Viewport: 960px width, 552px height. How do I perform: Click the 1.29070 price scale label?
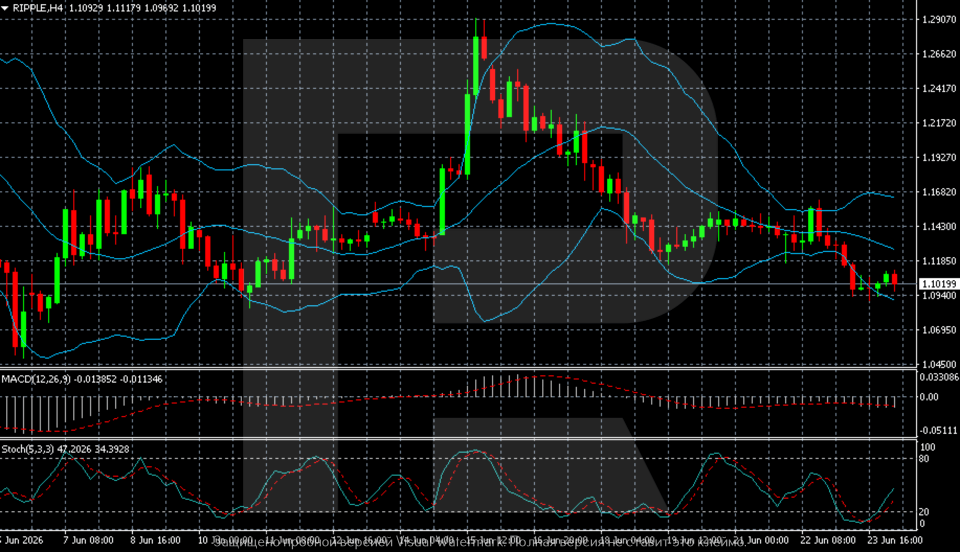pos(939,20)
